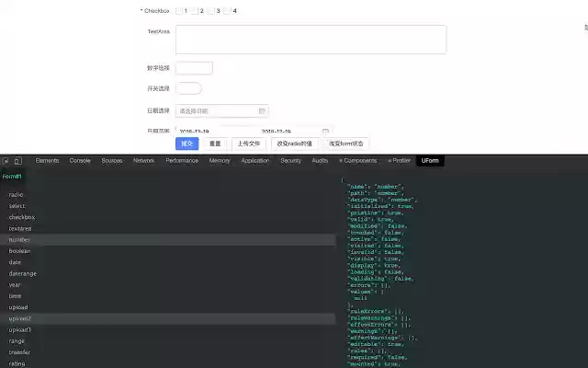Viewport: 588px width, 368px height.
Task: Open the Network tab
Action: (144, 161)
